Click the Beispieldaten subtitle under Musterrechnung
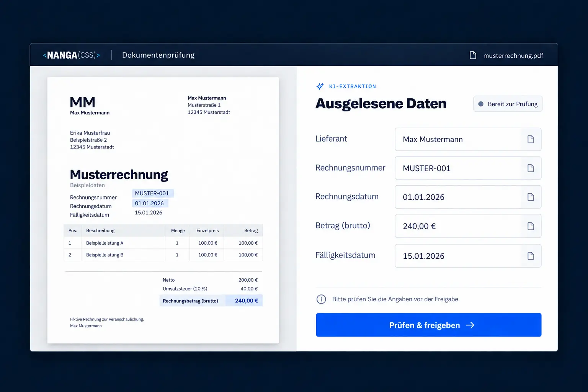Viewport: 588px width, 392px height. (x=87, y=185)
